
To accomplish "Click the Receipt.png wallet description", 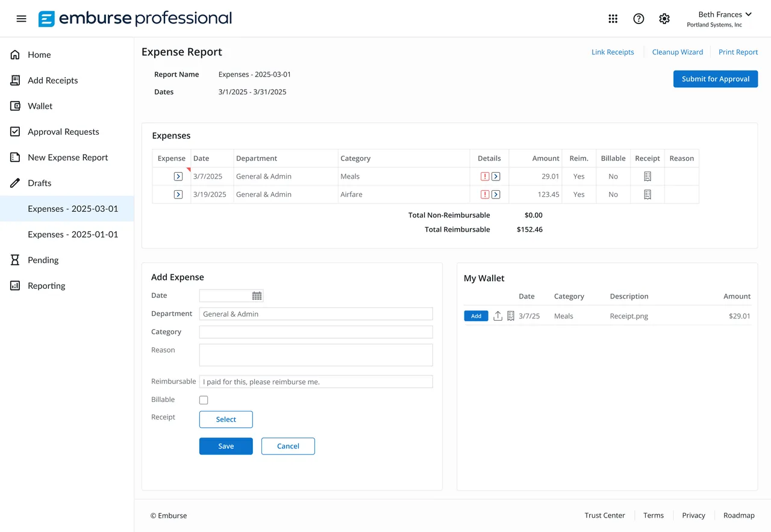I will (629, 316).
